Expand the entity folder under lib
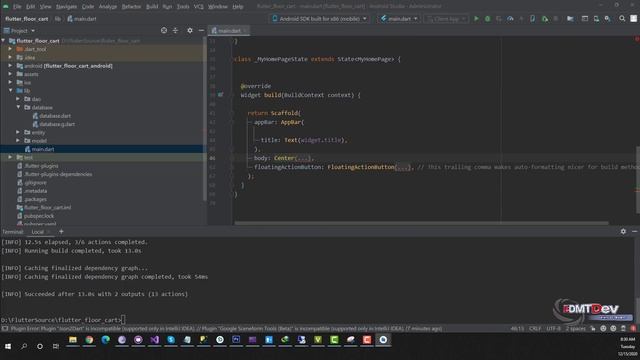Image resolution: width=640 pixels, height=360 pixels. (x=18, y=132)
